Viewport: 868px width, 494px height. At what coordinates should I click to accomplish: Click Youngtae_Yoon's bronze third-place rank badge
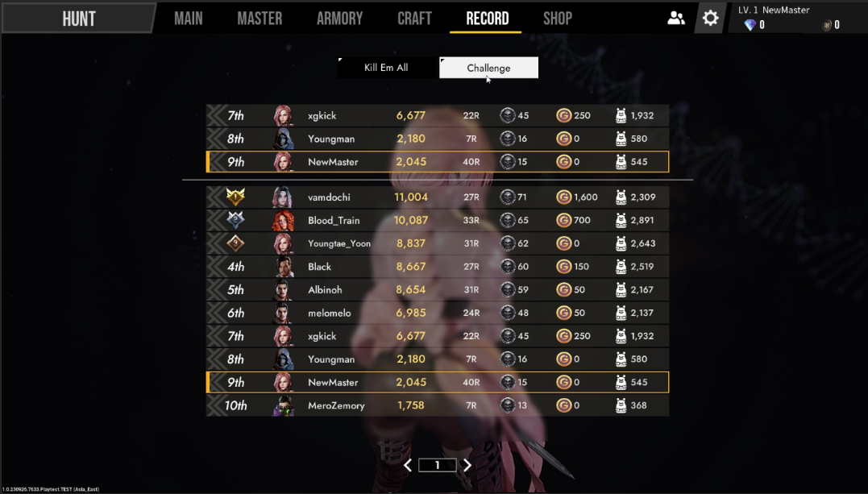(x=235, y=243)
